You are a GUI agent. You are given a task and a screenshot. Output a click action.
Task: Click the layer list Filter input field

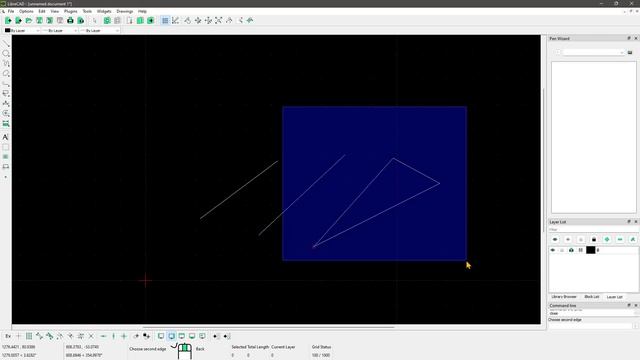click(593, 230)
